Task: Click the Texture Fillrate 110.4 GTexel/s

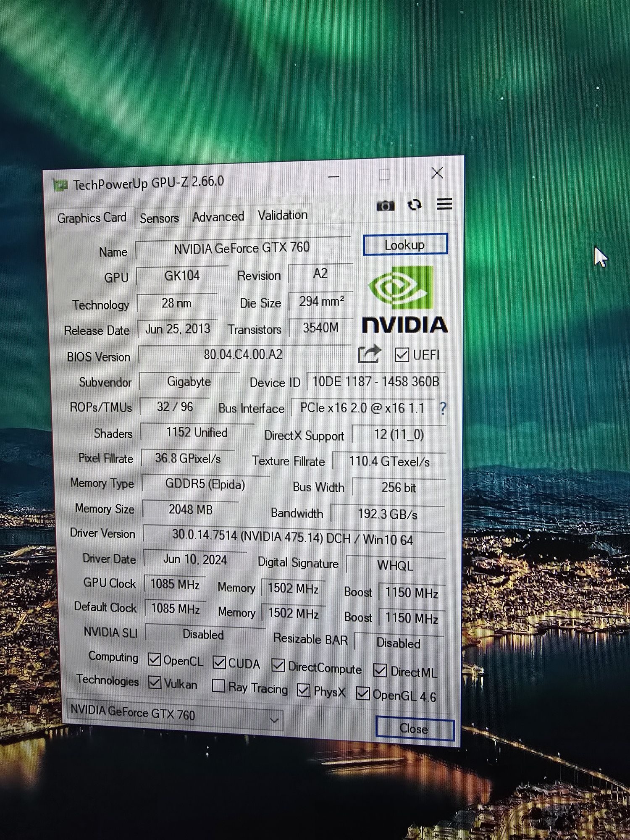Action: click(389, 462)
